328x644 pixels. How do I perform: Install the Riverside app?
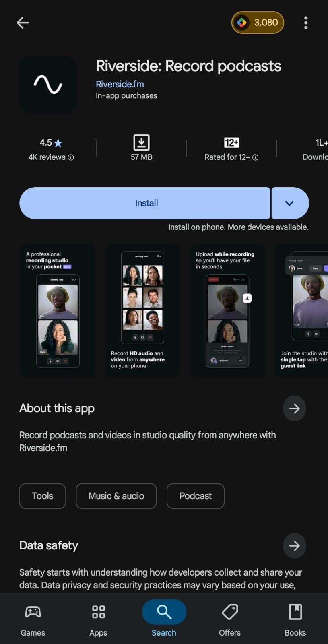[x=144, y=203]
